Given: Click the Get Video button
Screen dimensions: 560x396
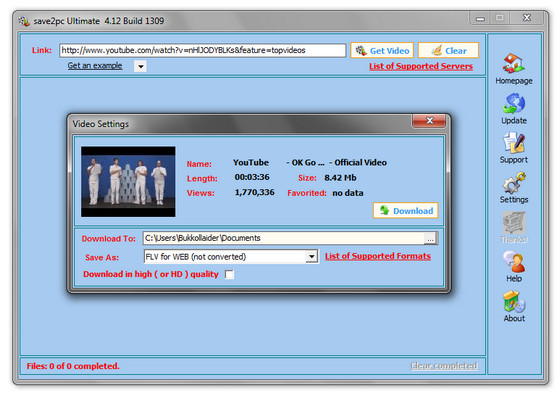Looking at the screenshot, I should (x=382, y=51).
